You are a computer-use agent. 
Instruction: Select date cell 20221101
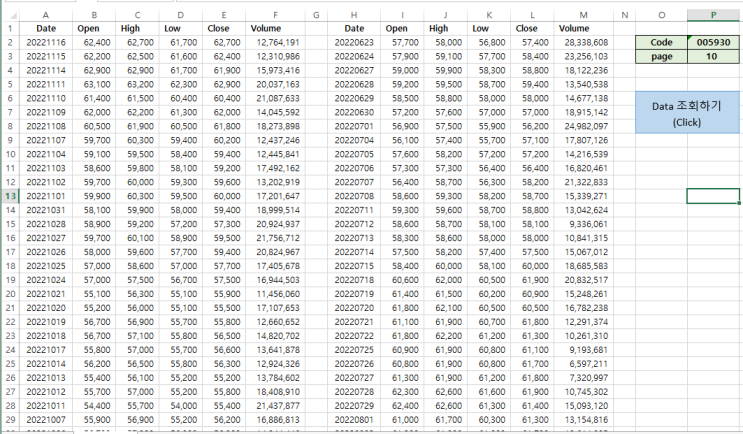coord(46,196)
